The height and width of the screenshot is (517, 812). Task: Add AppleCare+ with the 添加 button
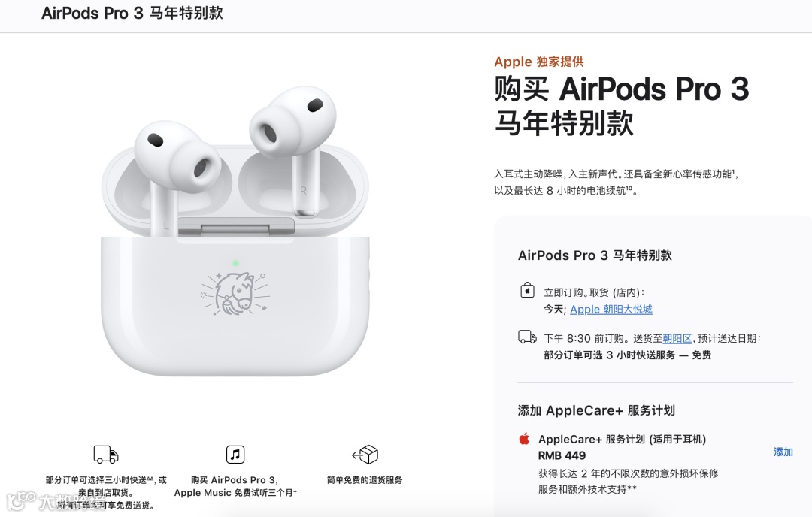[783, 452]
